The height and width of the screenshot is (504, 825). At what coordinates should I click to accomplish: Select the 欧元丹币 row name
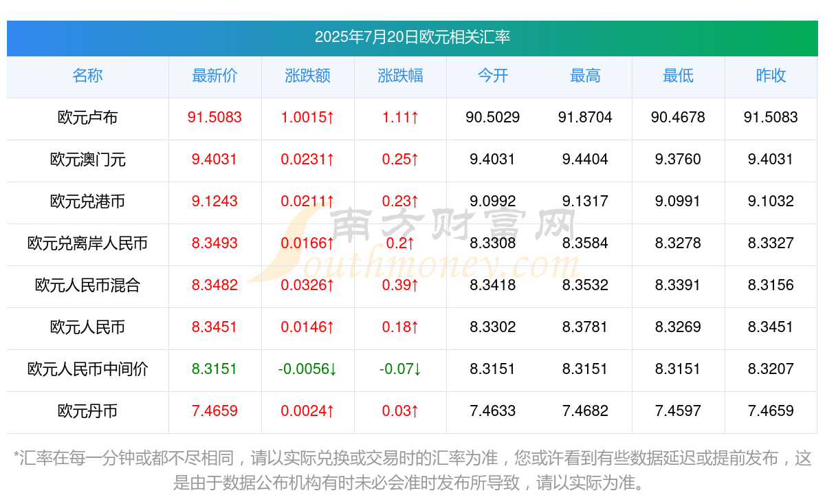87,411
